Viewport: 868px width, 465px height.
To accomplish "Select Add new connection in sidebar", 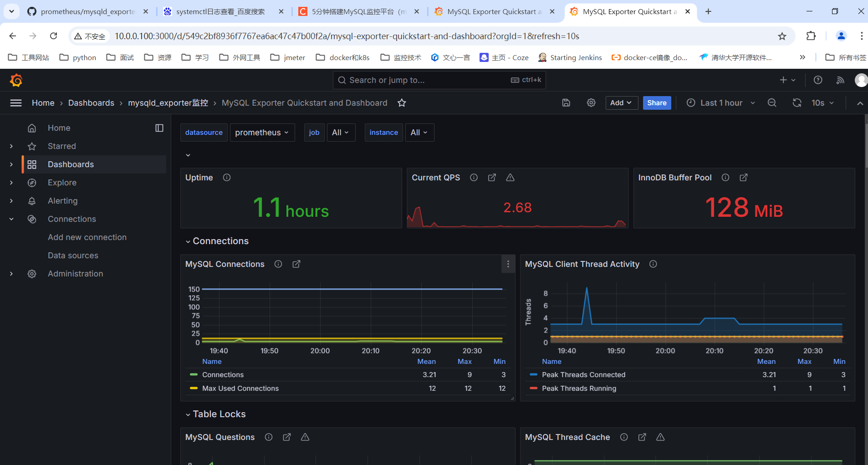I will tap(87, 237).
